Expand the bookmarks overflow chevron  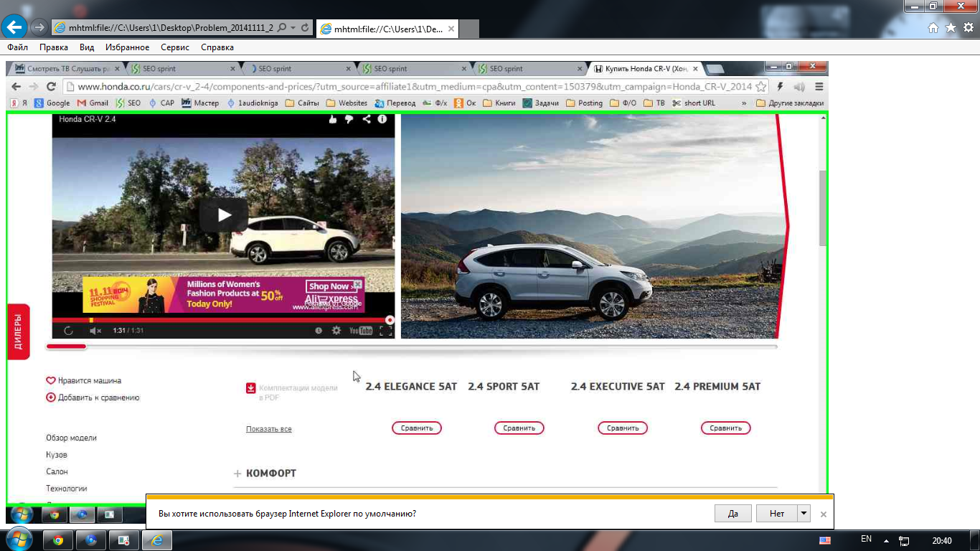point(744,103)
